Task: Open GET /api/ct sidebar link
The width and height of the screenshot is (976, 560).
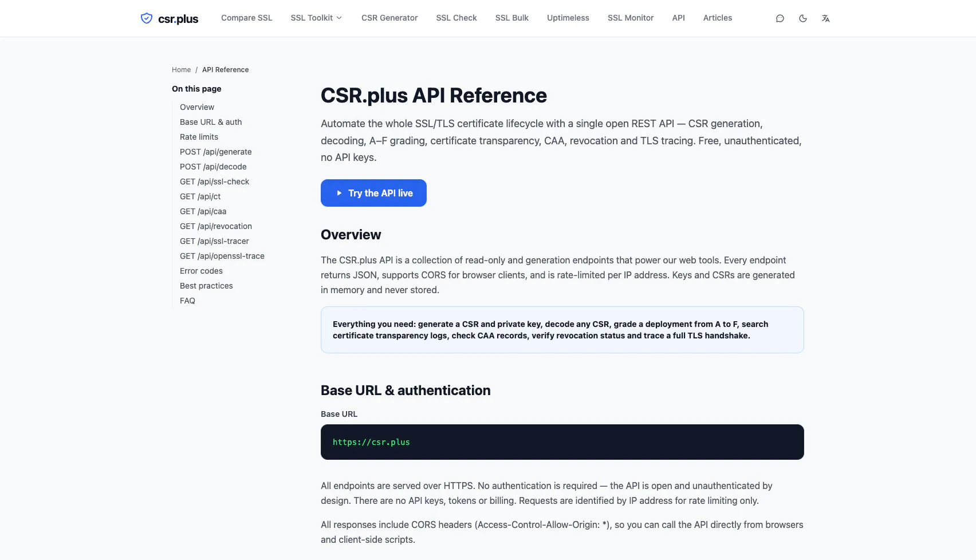Action: pyautogui.click(x=200, y=196)
